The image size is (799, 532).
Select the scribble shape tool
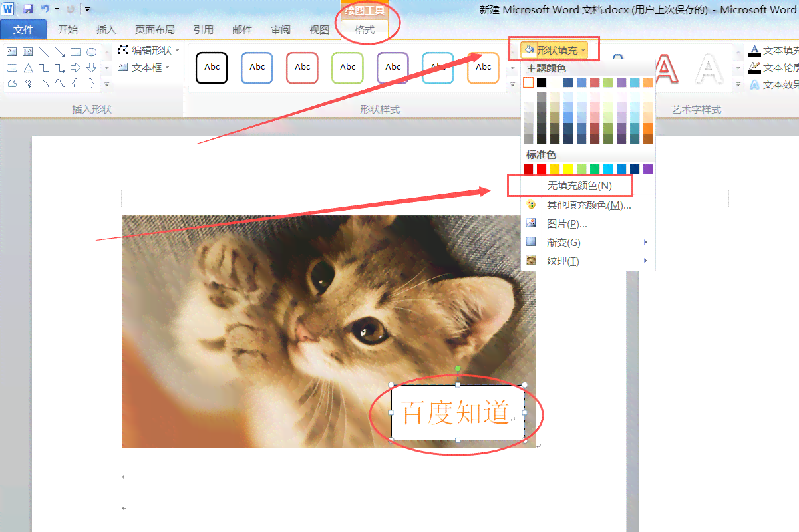[27, 83]
